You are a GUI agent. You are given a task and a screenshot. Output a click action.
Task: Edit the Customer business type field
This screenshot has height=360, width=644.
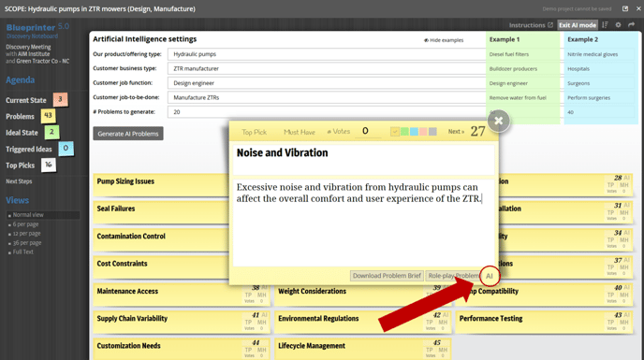pyautogui.click(x=327, y=68)
